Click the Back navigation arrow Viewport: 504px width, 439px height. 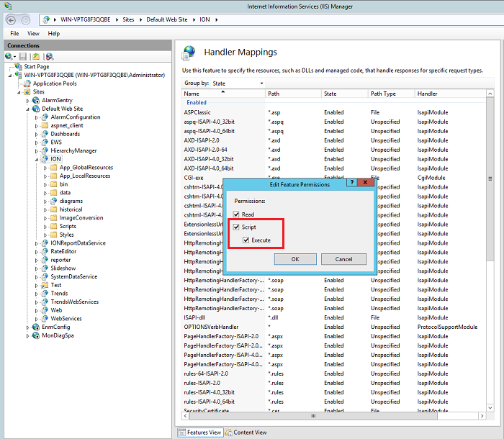[11, 20]
